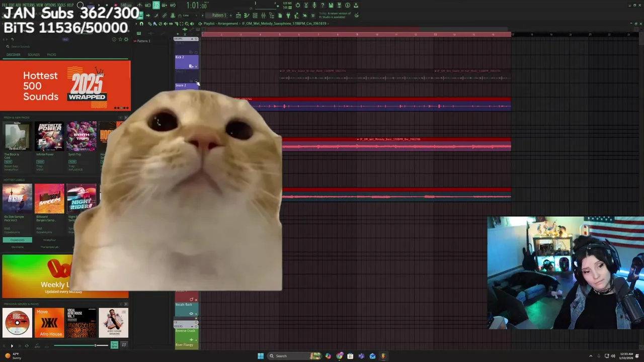Click the microphone icon in top toolbar
644x362 pixels.
(314, 5)
